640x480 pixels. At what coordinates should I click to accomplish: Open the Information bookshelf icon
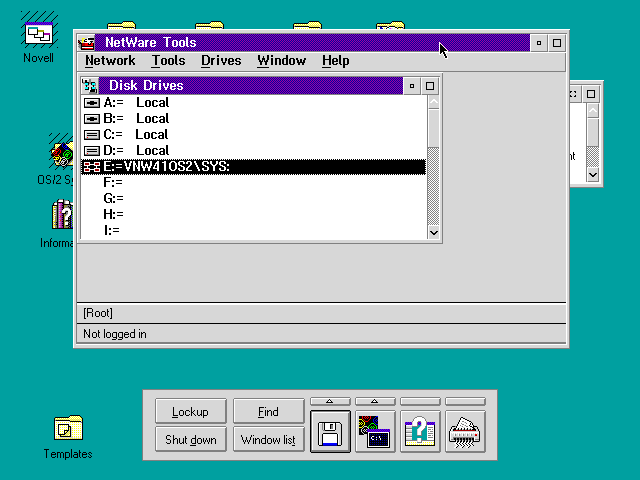[x=62, y=214]
